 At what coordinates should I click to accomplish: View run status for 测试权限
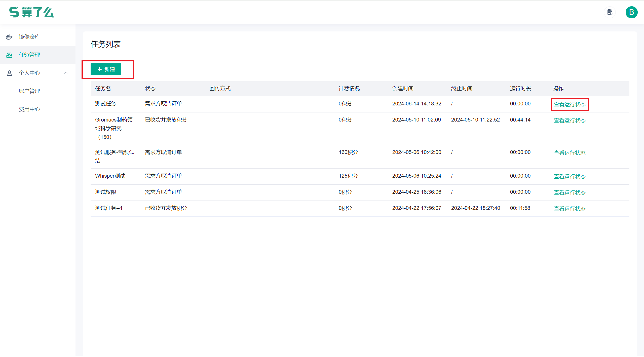[x=570, y=192]
